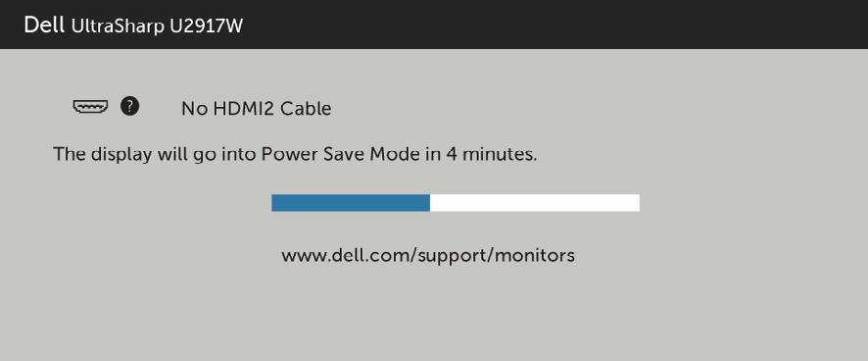Click the words Power Save Mode
Viewport: 868px width, 361px height.
pyautogui.click(x=341, y=154)
